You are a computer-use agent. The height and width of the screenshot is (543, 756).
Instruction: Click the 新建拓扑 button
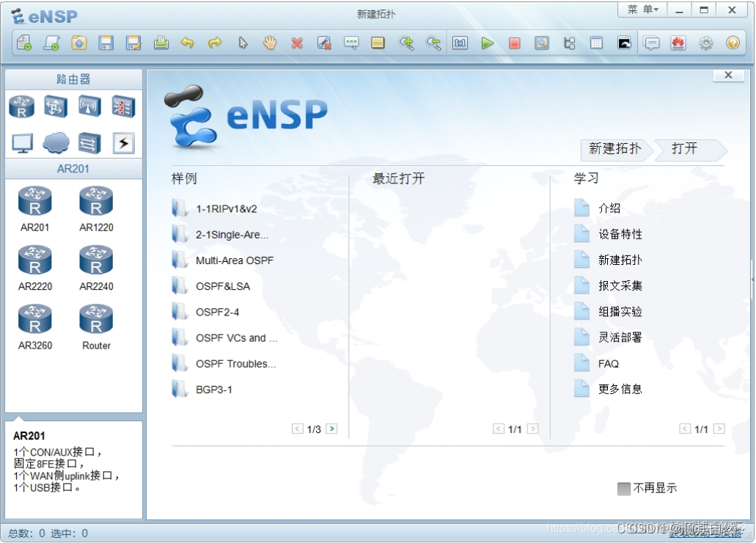(616, 149)
